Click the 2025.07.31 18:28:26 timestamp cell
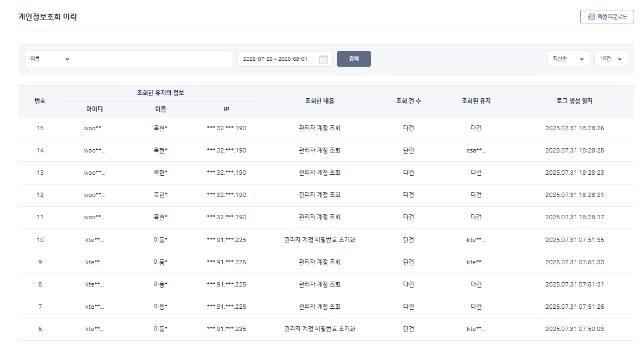The height and width of the screenshot is (350, 644). [x=574, y=128]
